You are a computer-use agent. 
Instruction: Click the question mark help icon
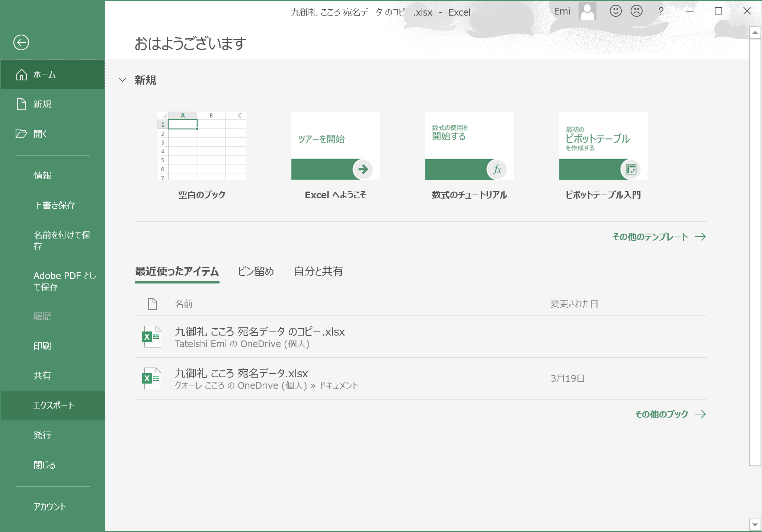pos(661,11)
